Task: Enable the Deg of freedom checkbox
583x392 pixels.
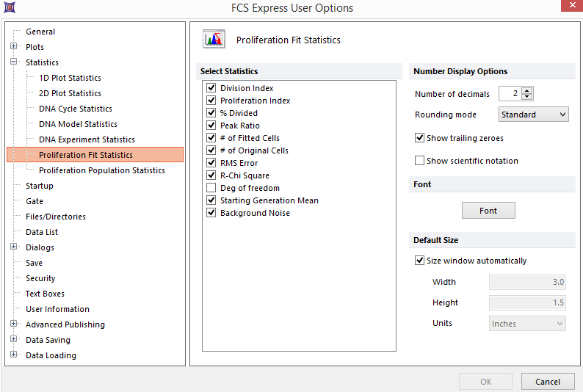Action: pos(211,188)
